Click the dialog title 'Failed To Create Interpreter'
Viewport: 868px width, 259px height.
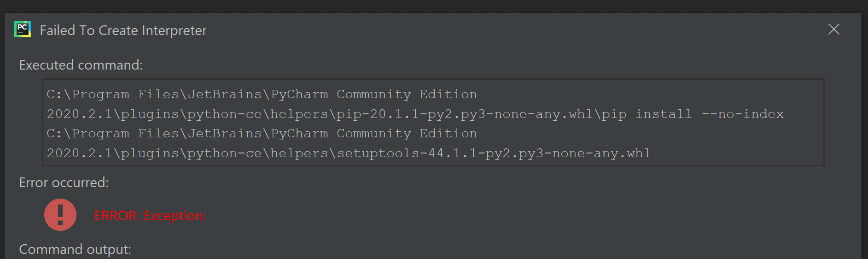click(123, 30)
